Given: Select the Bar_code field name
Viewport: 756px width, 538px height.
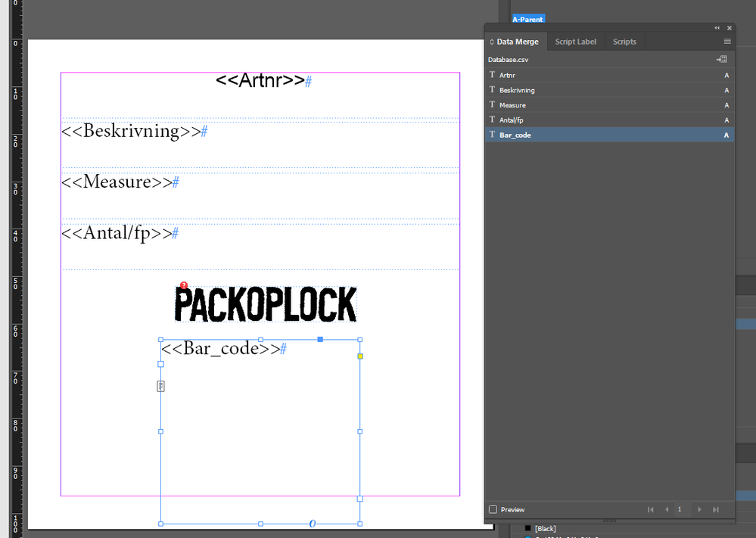Looking at the screenshot, I should 515,135.
